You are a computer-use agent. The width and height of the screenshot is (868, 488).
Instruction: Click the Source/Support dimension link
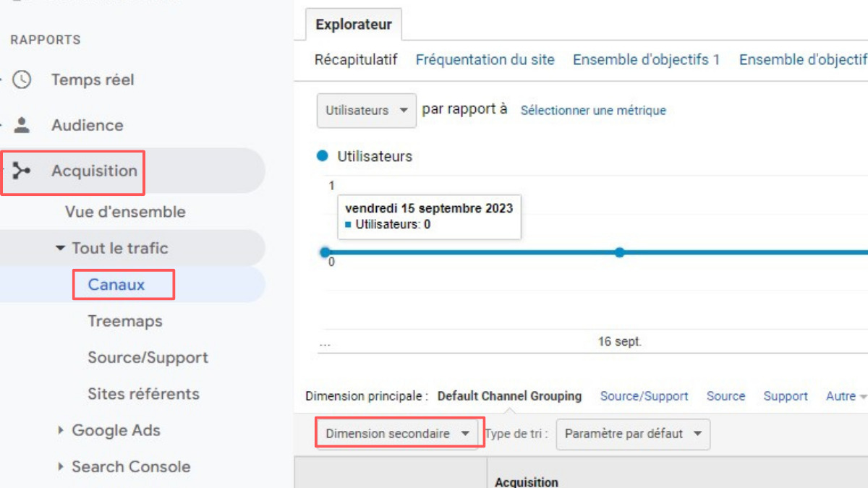[644, 396]
